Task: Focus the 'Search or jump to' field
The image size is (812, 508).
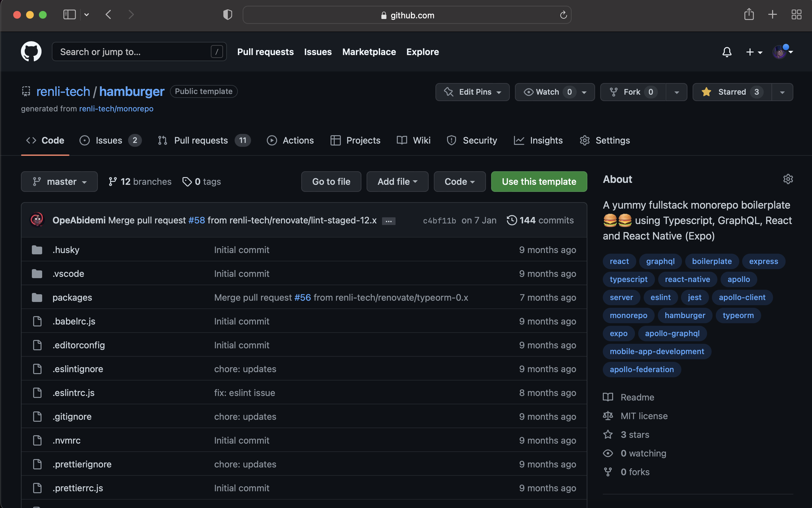Action: tap(139, 52)
